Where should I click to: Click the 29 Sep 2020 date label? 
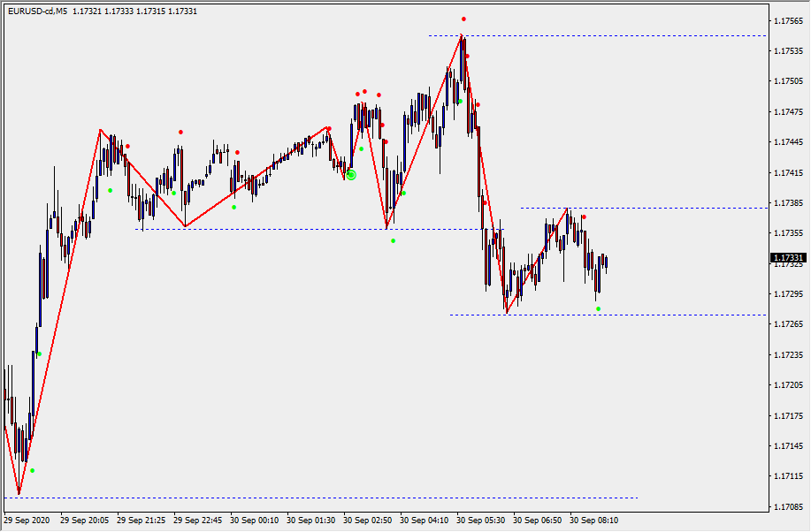coord(26,521)
